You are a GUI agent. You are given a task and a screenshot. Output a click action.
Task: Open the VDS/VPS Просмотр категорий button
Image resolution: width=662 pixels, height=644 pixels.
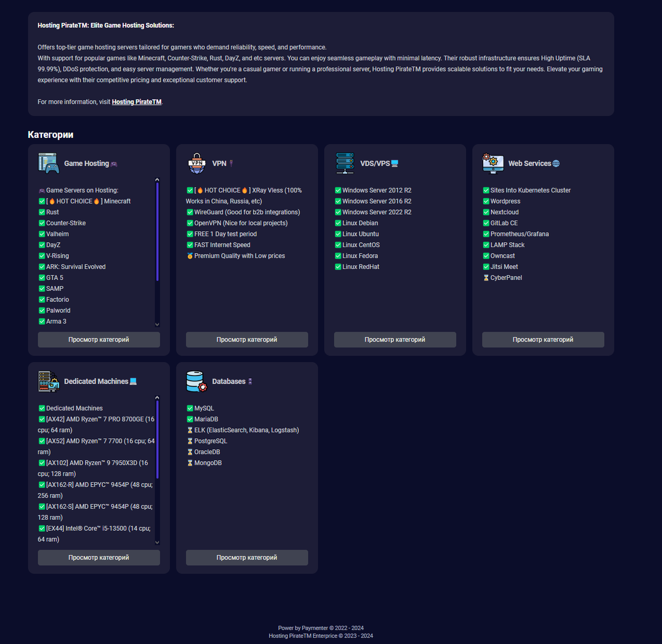pyautogui.click(x=395, y=339)
